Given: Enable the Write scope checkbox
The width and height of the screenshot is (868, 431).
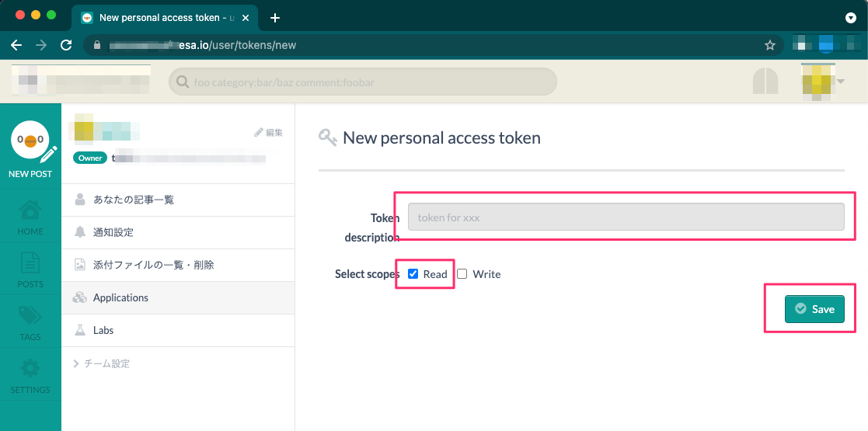Looking at the screenshot, I should [x=462, y=274].
